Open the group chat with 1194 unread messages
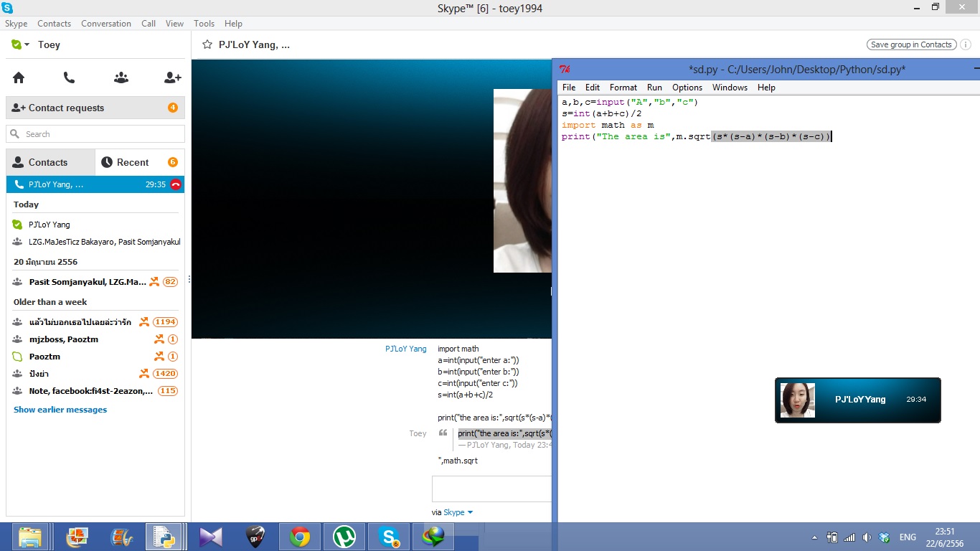The height and width of the screenshot is (551, 980). point(95,322)
